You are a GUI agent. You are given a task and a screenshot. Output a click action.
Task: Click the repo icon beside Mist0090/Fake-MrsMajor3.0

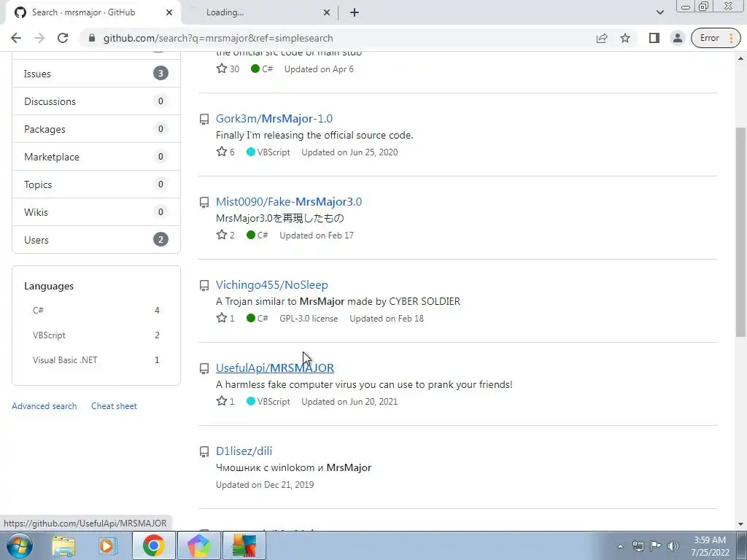click(204, 203)
